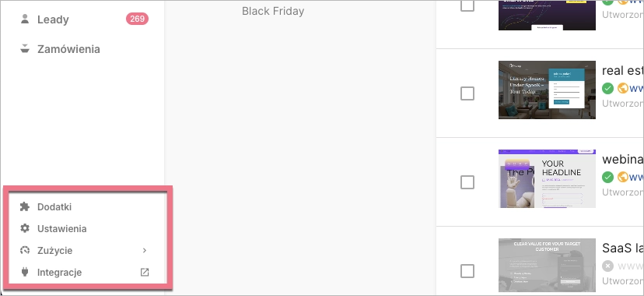This screenshot has width=644, height=296.
Task: Select the SaaS landing page checkbox
Action: tap(467, 271)
